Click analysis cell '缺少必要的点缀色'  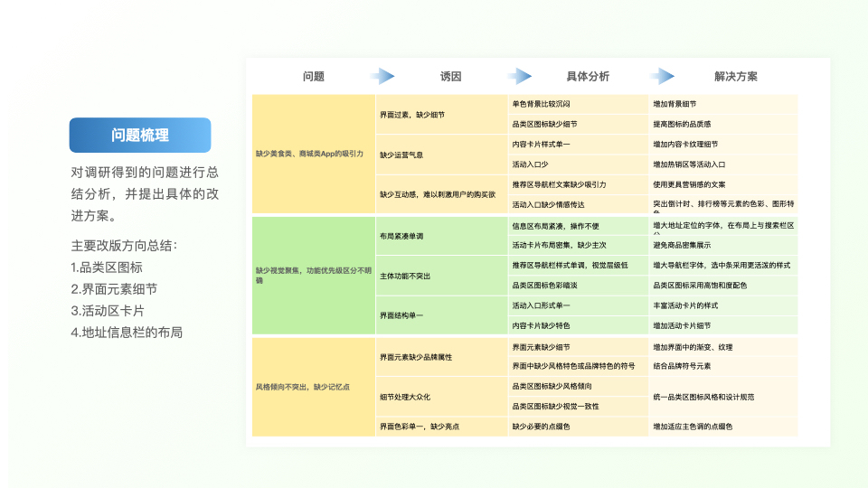click(578, 427)
